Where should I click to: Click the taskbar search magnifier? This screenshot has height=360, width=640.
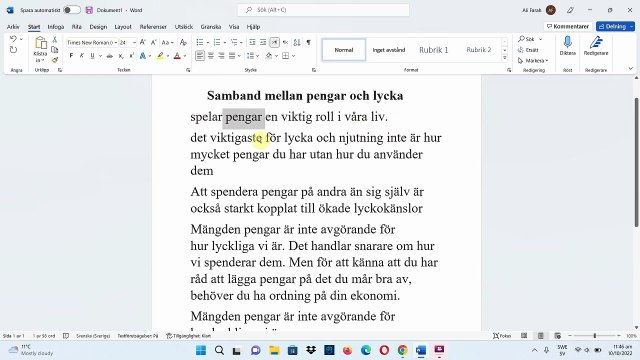click(x=219, y=350)
